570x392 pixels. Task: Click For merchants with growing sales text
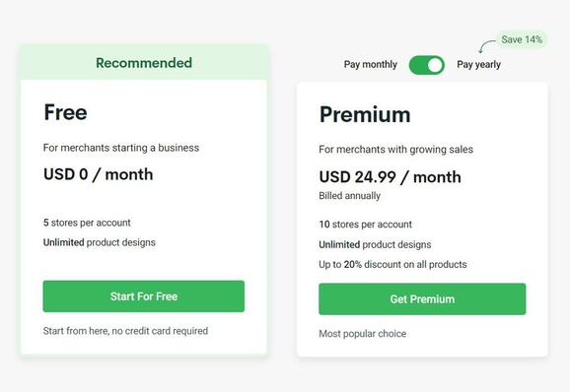pos(395,150)
